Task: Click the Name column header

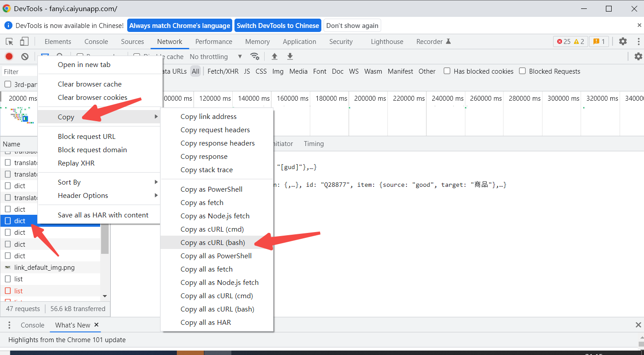Action: [12, 144]
